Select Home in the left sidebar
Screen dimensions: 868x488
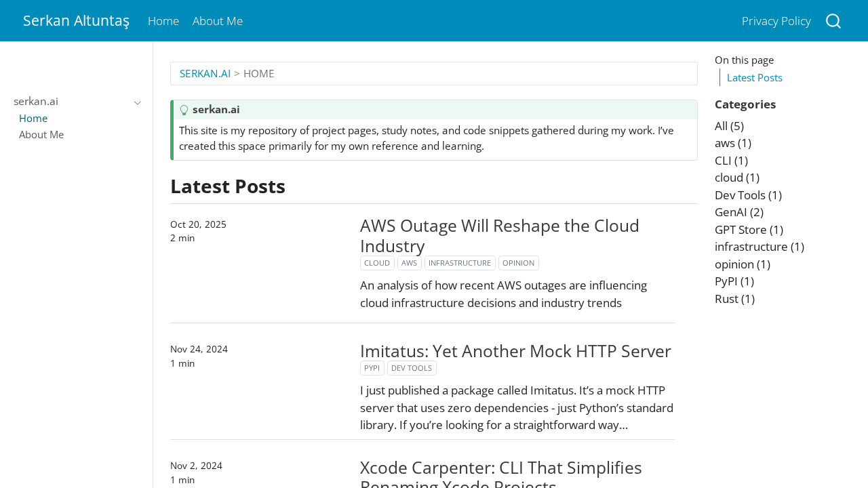33,118
